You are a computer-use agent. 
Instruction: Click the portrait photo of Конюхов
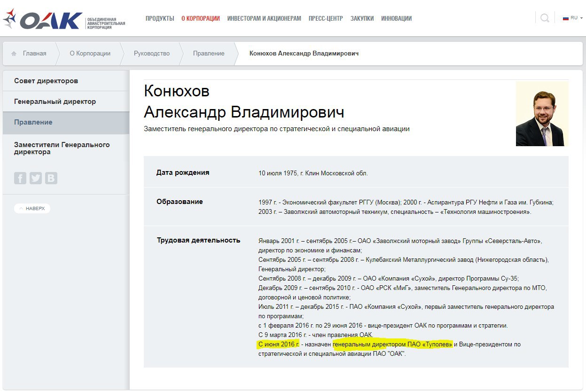[x=542, y=114]
